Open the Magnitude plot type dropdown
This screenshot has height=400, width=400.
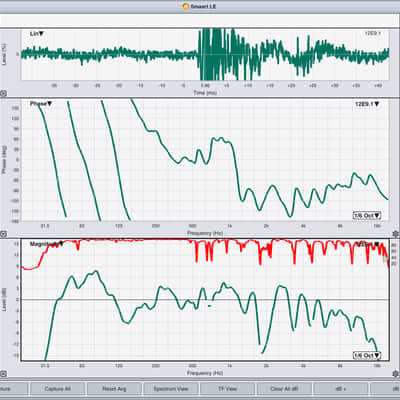tap(47, 244)
